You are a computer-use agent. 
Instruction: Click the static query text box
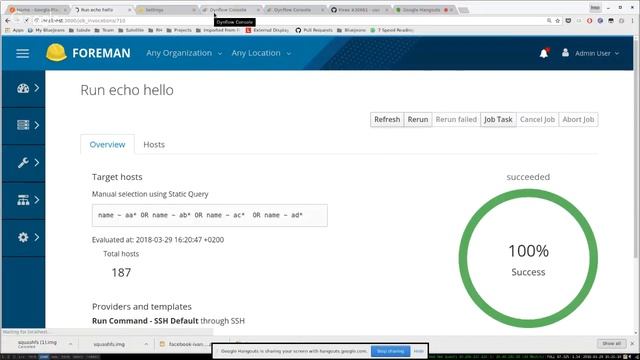[209, 215]
